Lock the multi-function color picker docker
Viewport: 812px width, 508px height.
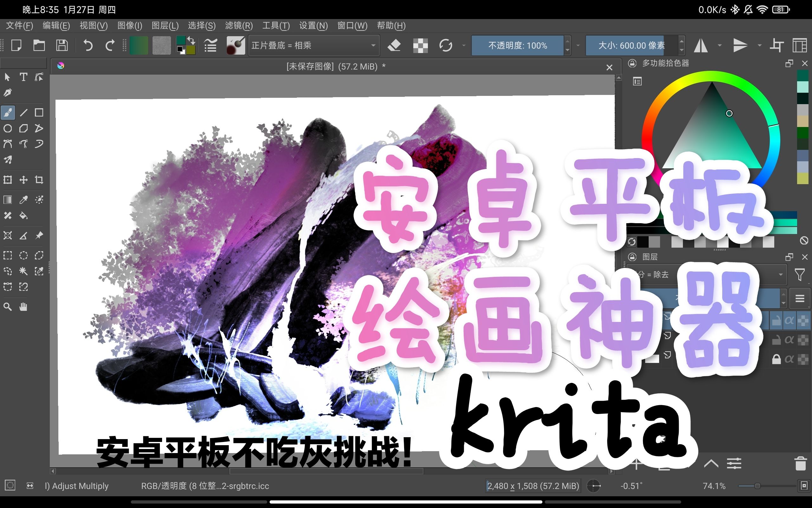tap(632, 63)
